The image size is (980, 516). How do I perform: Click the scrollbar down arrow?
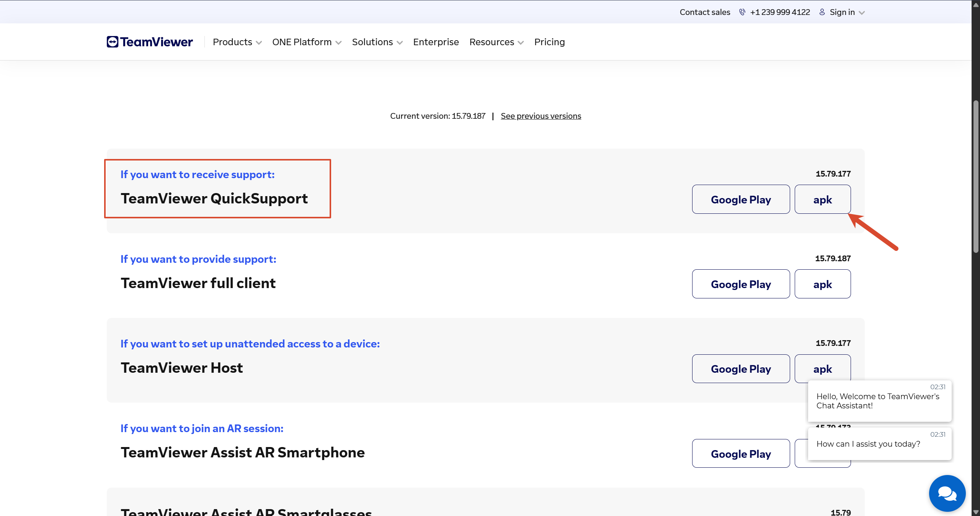coord(976,512)
